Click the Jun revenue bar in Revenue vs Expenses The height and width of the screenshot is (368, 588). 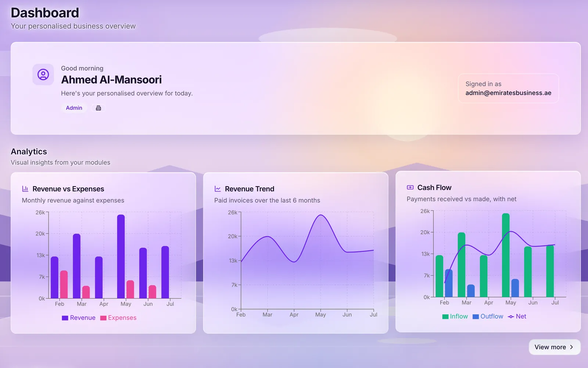[x=143, y=273]
